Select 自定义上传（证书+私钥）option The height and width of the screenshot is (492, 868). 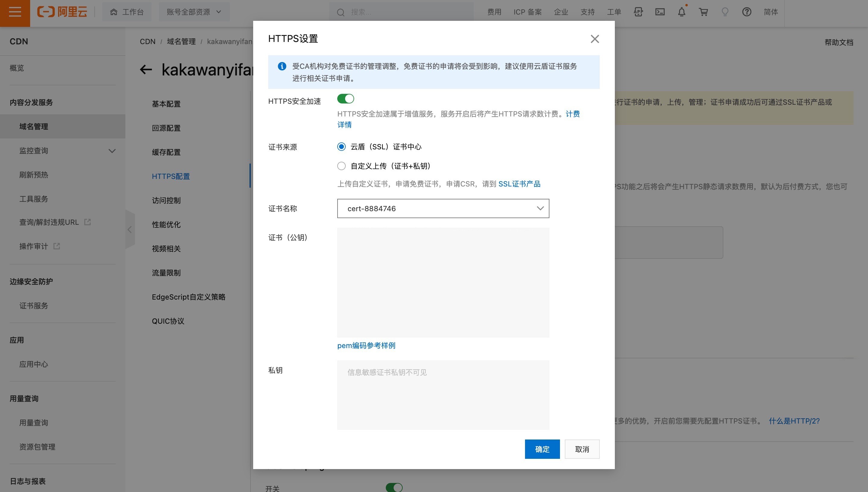pyautogui.click(x=341, y=166)
